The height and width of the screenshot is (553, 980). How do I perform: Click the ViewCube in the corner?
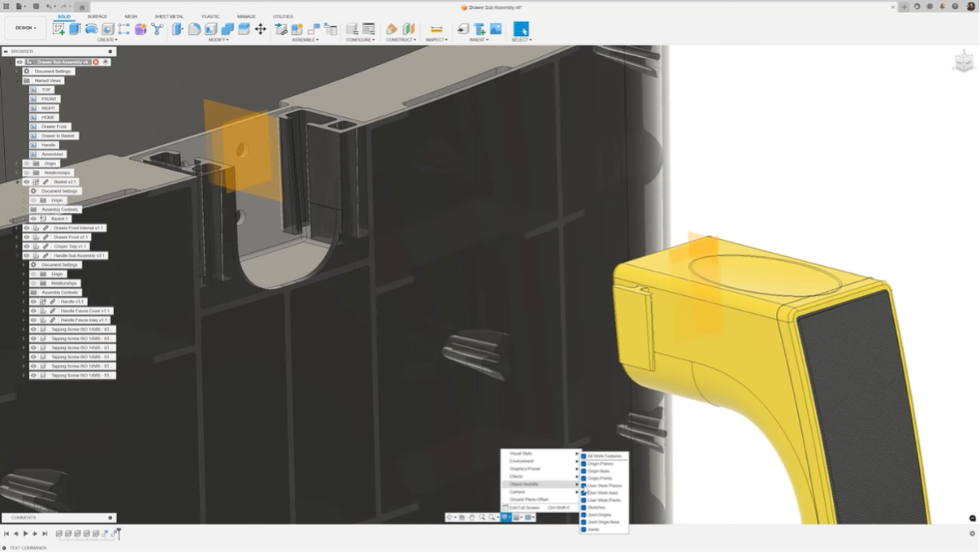point(964,62)
